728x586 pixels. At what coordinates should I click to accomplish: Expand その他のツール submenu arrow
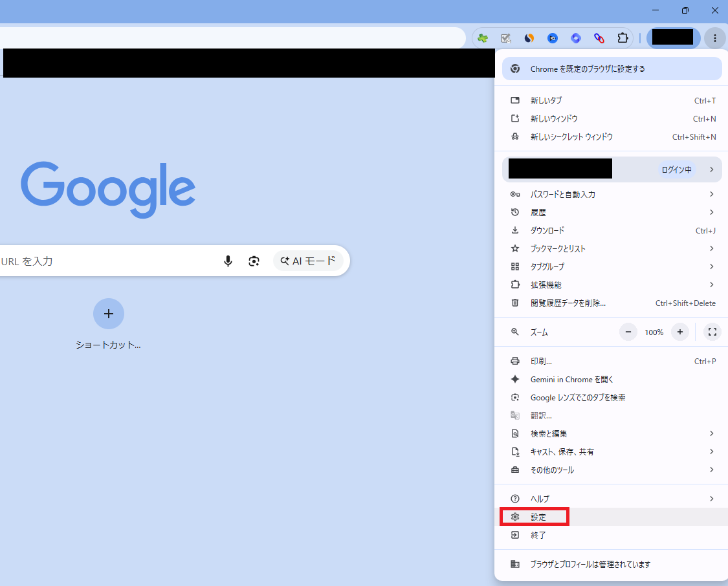pyautogui.click(x=711, y=470)
